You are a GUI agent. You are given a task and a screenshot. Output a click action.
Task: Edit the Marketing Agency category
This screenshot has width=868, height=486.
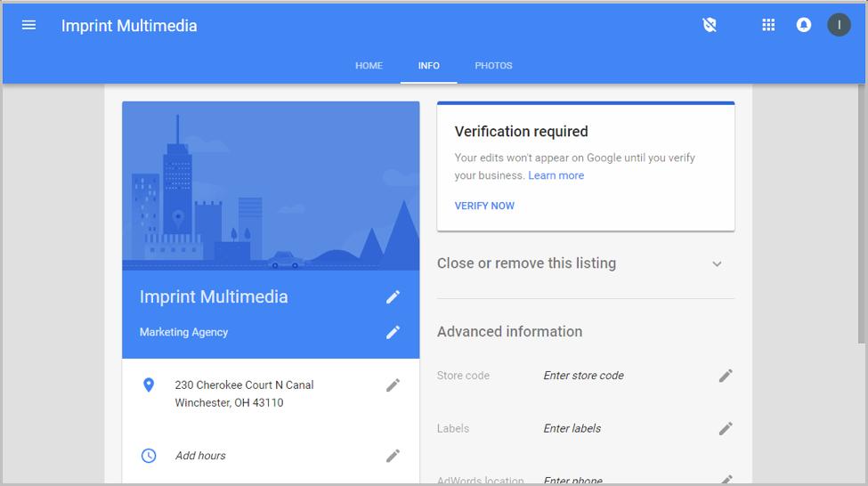393,332
